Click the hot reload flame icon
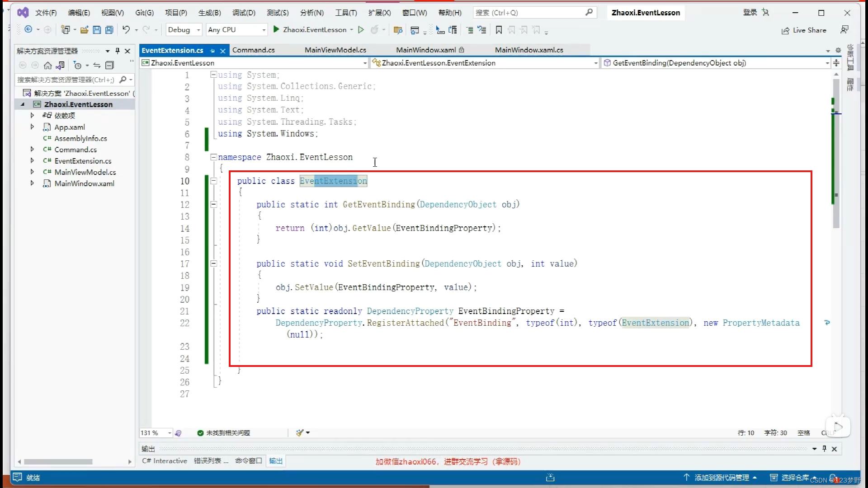Viewport: 868px width, 488px height. [374, 30]
